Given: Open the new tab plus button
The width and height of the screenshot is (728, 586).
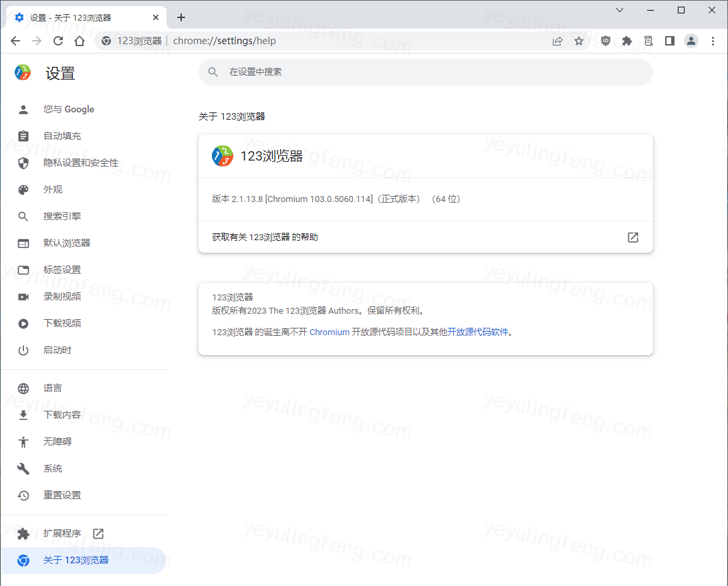Looking at the screenshot, I should click(x=181, y=17).
